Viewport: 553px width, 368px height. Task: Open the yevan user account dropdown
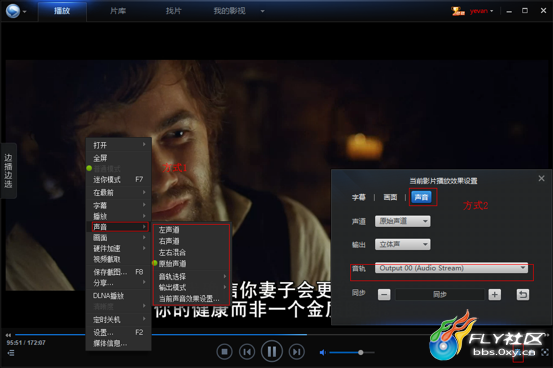pos(481,11)
